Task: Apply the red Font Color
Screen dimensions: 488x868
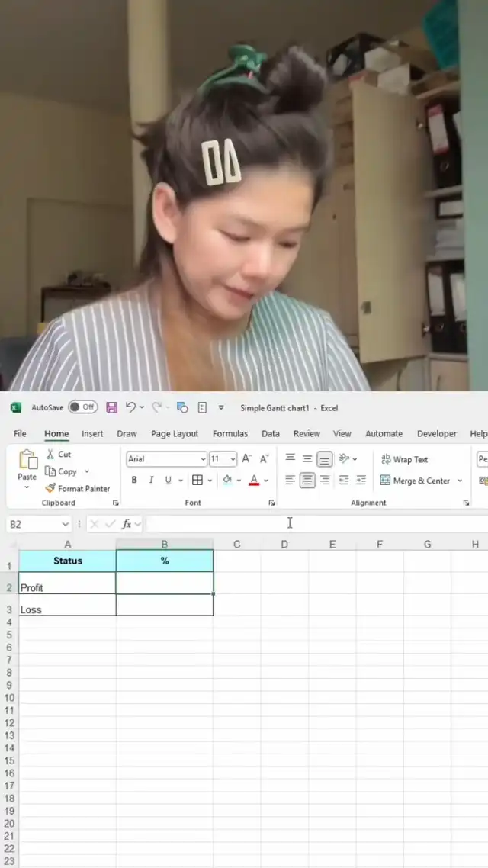Action: pyautogui.click(x=254, y=481)
